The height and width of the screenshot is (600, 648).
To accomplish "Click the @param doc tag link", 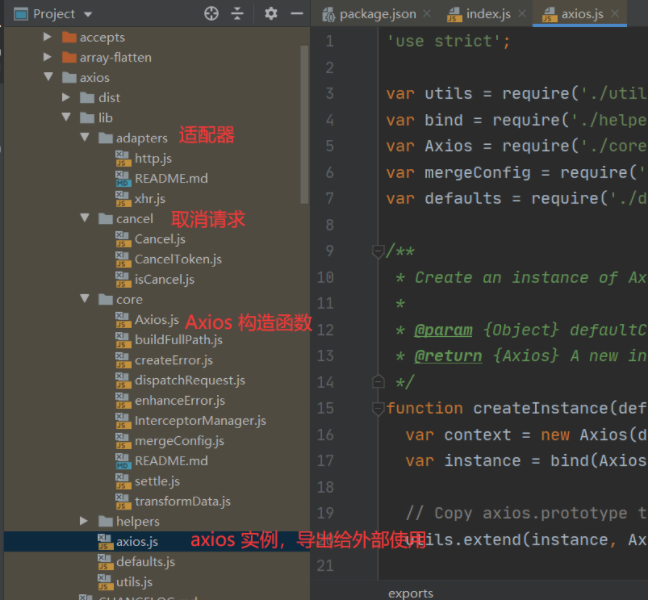I will coord(443,330).
